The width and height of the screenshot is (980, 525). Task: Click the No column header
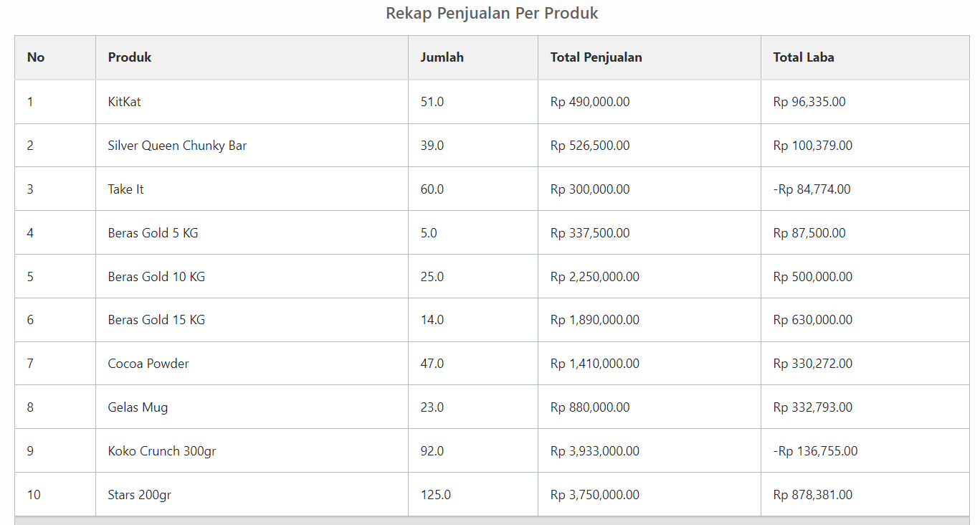tap(36, 57)
